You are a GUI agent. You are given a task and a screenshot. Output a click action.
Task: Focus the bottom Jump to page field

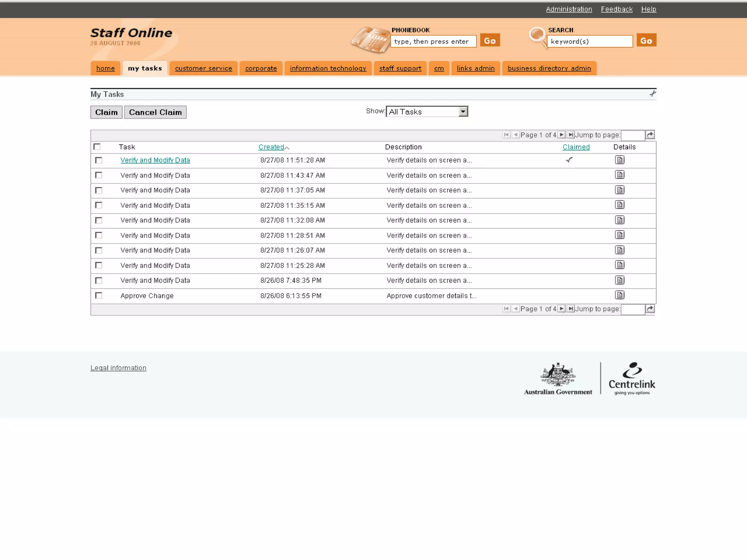pyautogui.click(x=633, y=309)
